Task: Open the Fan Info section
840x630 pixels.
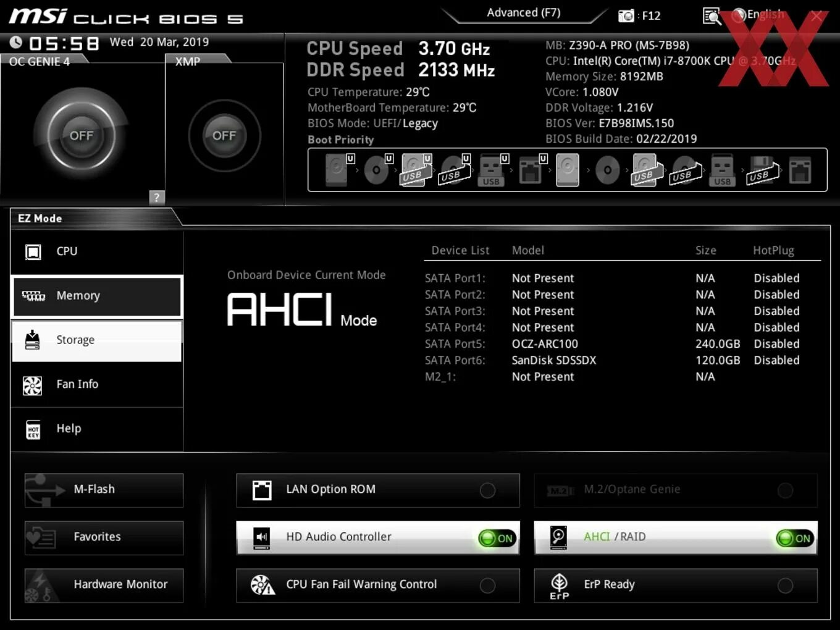Action: pos(97,385)
